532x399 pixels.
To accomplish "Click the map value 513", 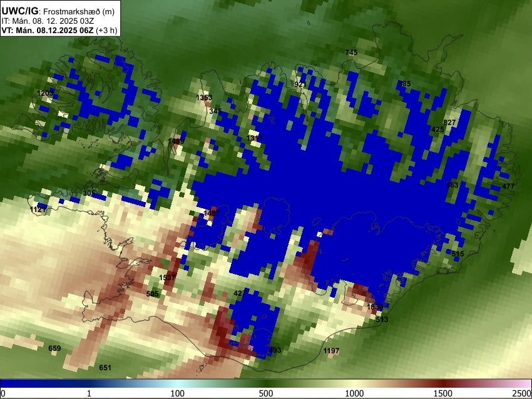I will click(x=382, y=320).
